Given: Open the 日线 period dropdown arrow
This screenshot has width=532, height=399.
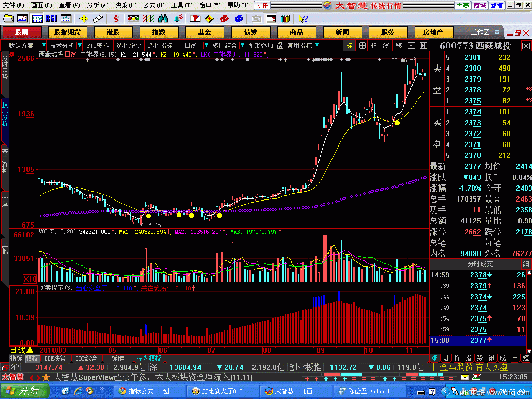Looking at the screenshot, I should 206,46.
